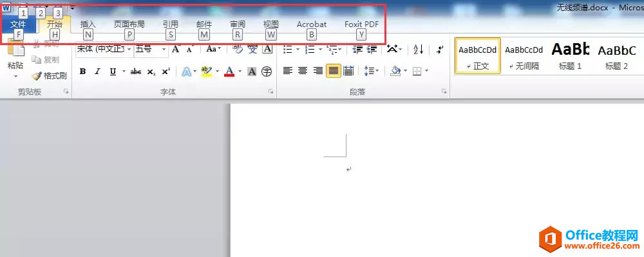
Task: Toggle Italic formatting
Action: coord(97,72)
